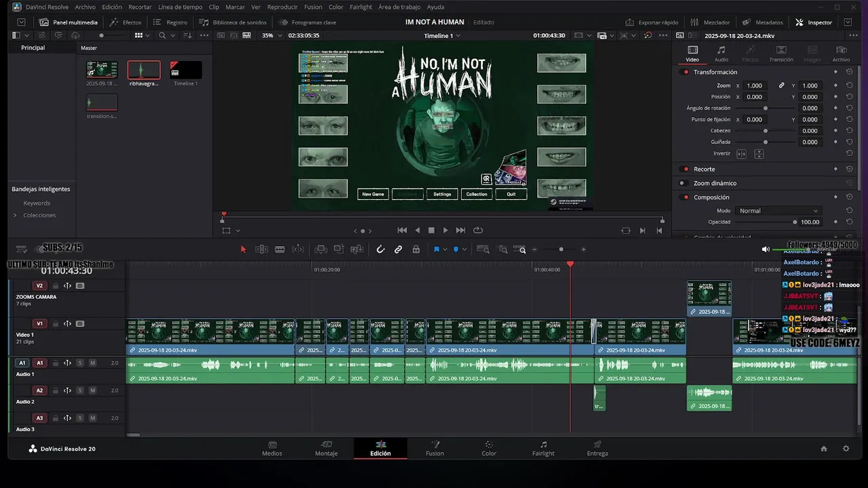Click the Play button in the viewer
The image size is (868, 488).
446,230
